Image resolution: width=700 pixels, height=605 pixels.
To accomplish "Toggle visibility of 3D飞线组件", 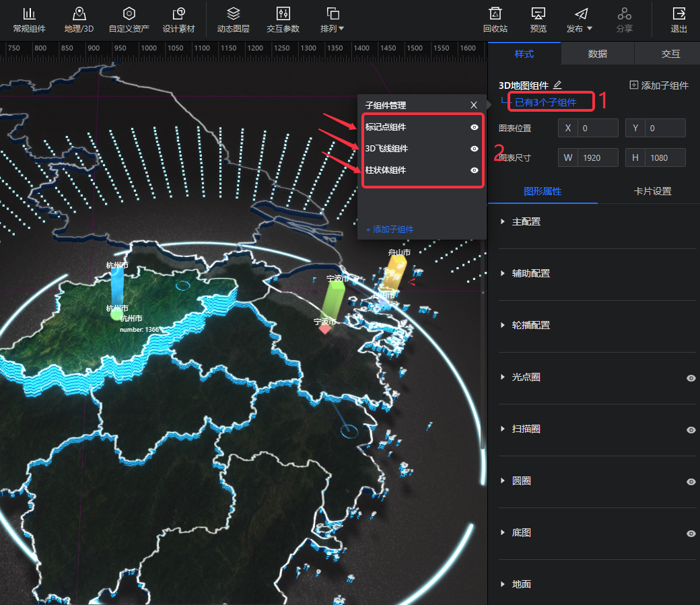I will point(475,149).
